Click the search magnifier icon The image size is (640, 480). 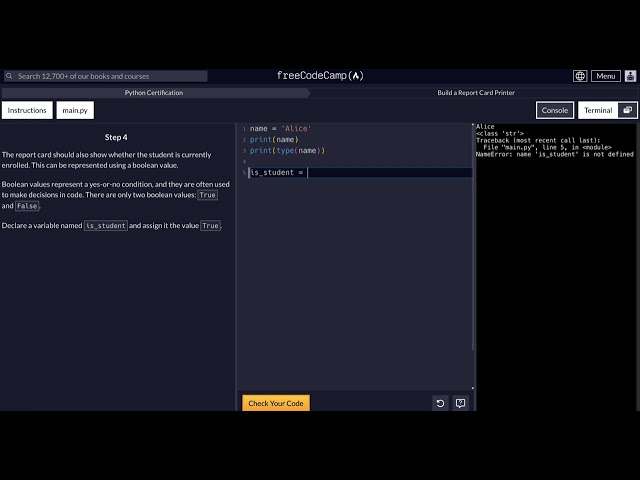(9, 76)
